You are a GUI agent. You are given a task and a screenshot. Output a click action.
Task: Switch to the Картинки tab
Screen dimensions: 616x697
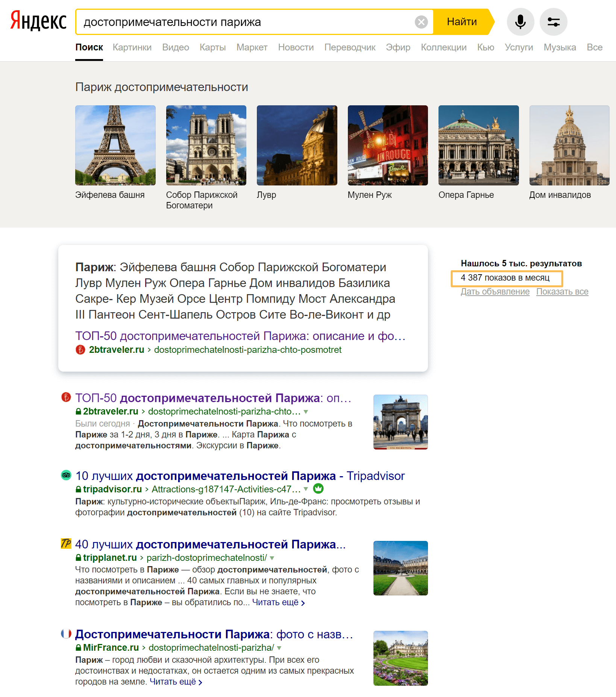(132, 47)
